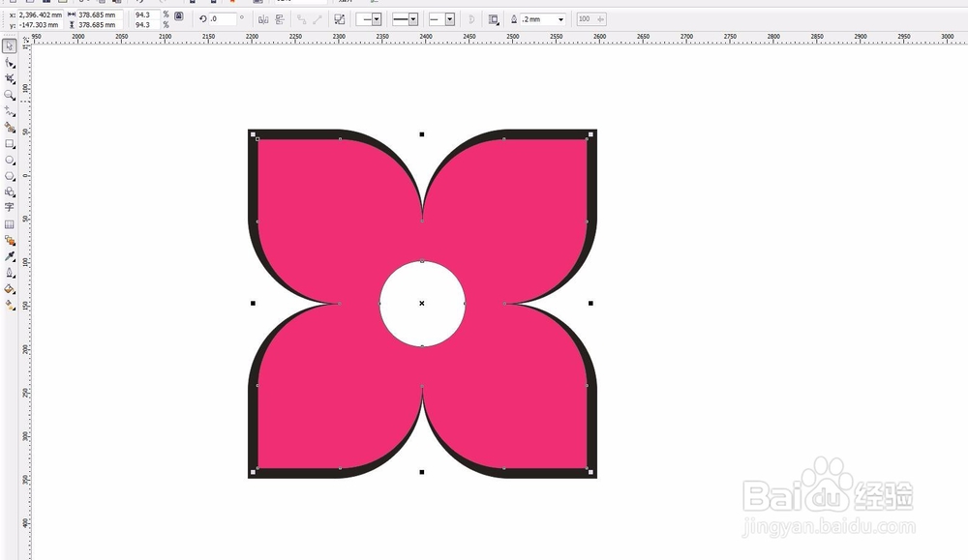Select the Pick tool arrow
The image size is (968, 560).
10,46
